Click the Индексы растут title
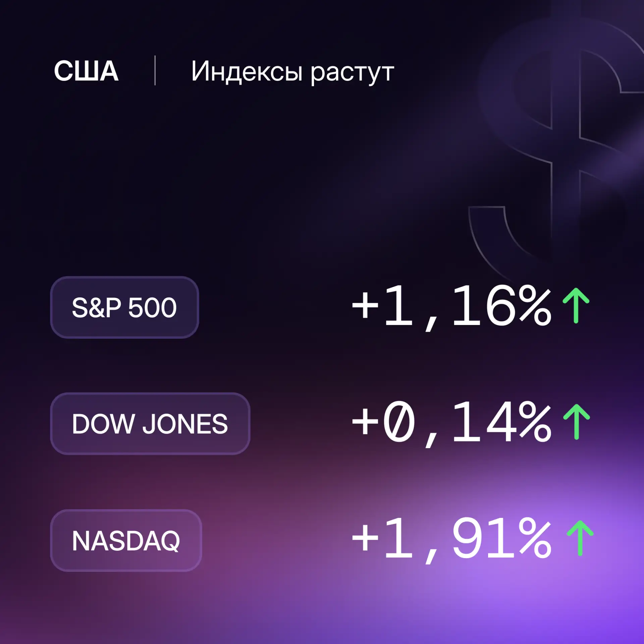The image size is (644, 644). (292, 72)
